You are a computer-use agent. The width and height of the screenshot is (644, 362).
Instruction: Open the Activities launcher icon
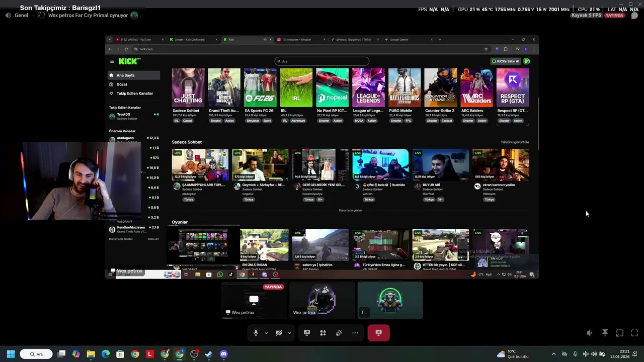click(323, 333)
